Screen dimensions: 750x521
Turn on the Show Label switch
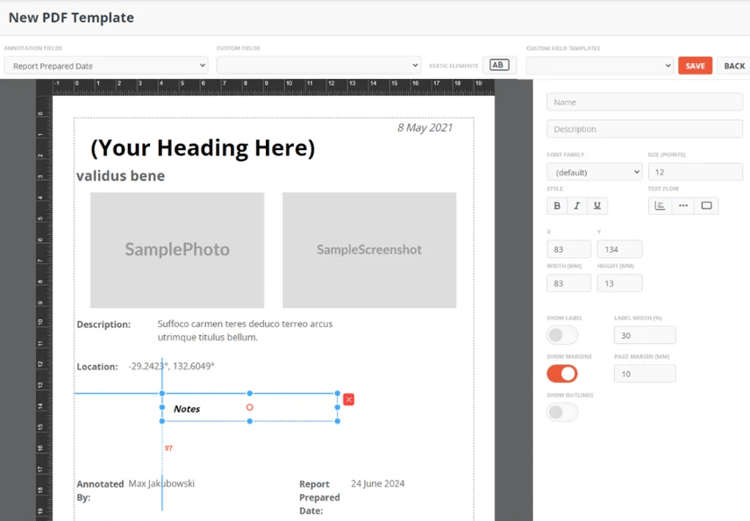coord(562,335)
